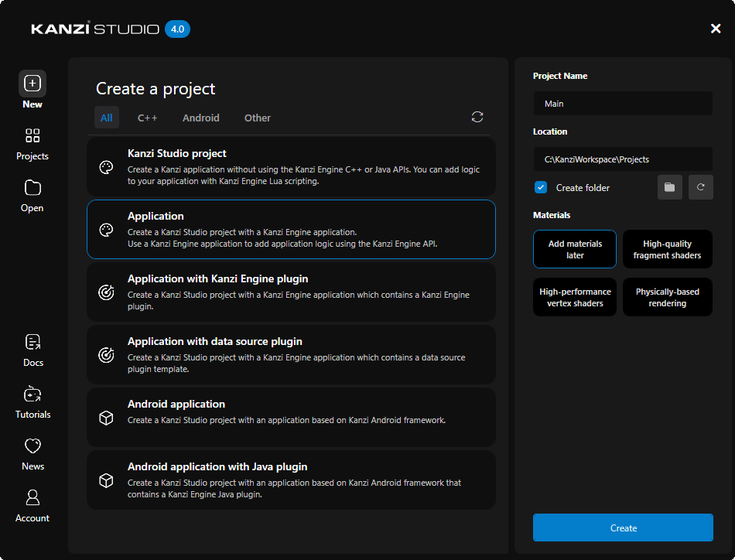Open the Projects sidebar panel

tap(32, 135)
